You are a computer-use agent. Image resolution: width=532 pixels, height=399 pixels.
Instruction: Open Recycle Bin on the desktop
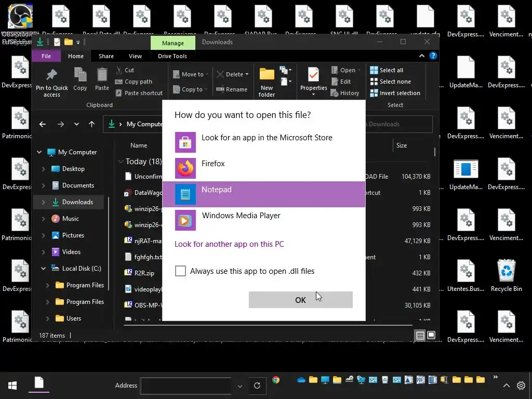[506, 276]
